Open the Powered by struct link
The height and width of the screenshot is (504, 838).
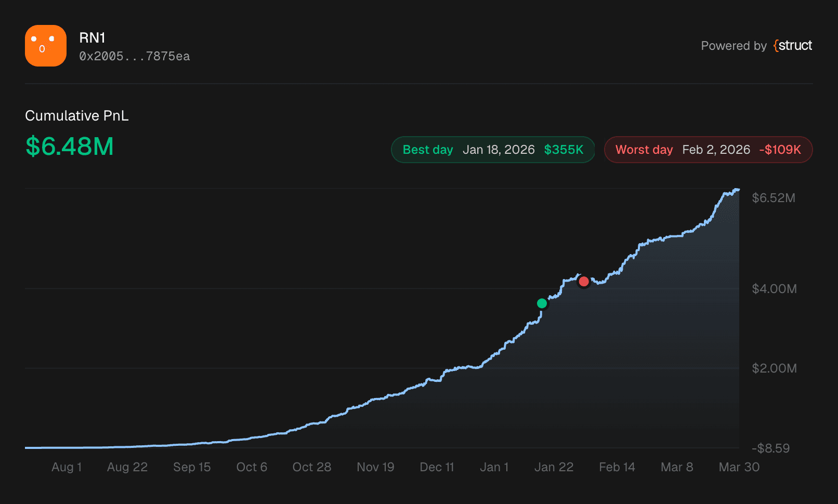756,46
